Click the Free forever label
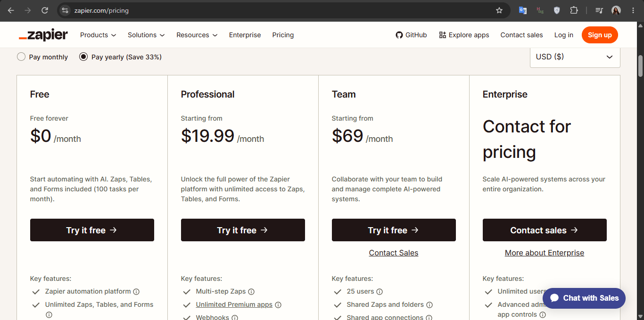 (49, 118)
